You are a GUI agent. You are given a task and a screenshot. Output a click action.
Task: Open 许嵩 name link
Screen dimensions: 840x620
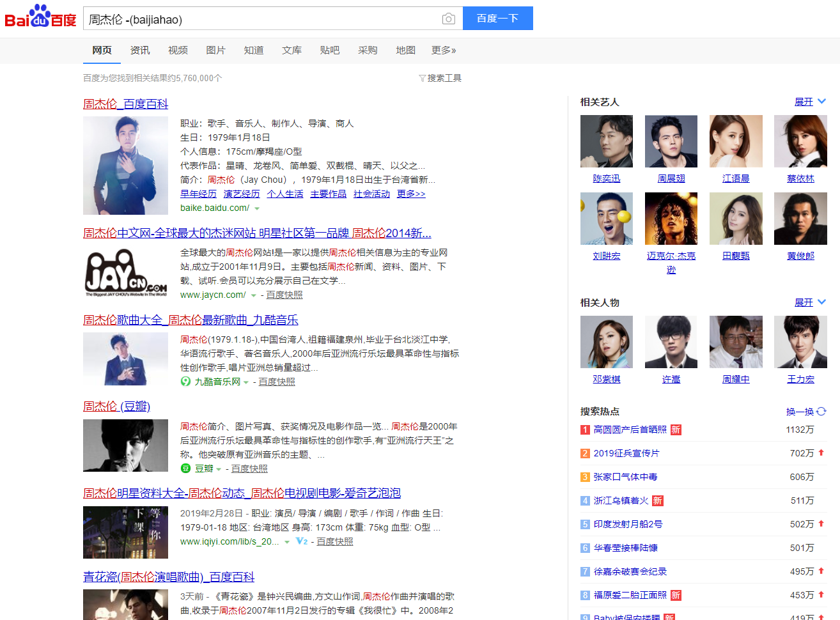click(671, 379)
